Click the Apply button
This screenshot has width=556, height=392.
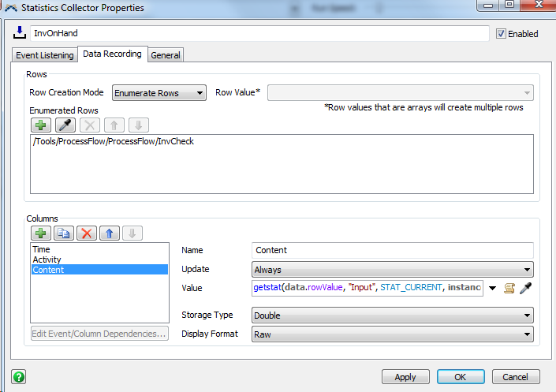click(x=405, y=377)
